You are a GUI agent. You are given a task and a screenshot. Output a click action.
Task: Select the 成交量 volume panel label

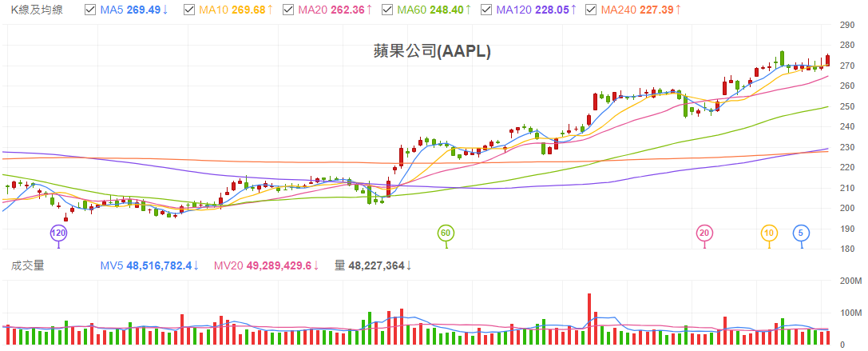coord(26,265)
